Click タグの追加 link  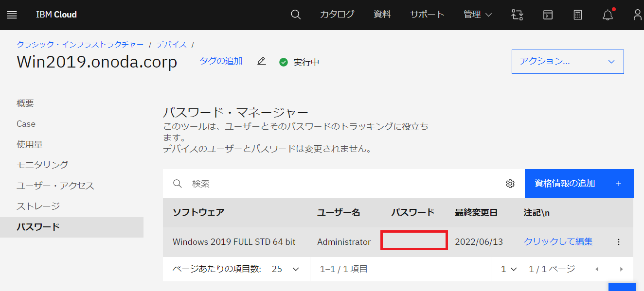(x=221, y=61)
